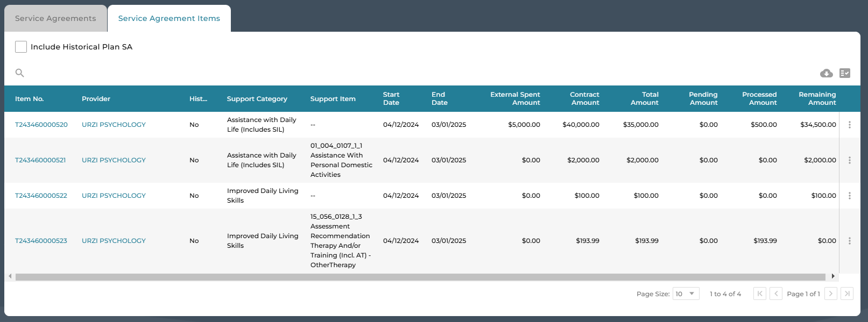
Task: Click the search magnifier icon
Action: click(20, 73)
